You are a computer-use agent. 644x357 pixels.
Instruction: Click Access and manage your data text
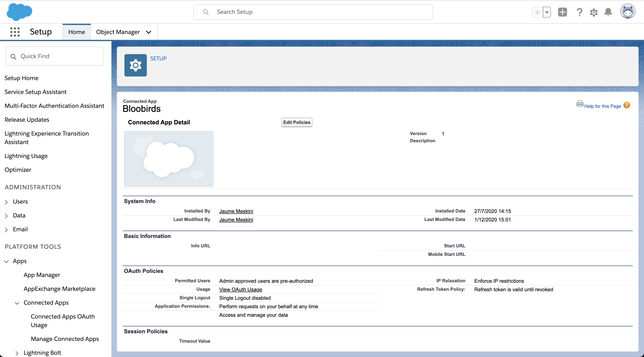point(254,315)
